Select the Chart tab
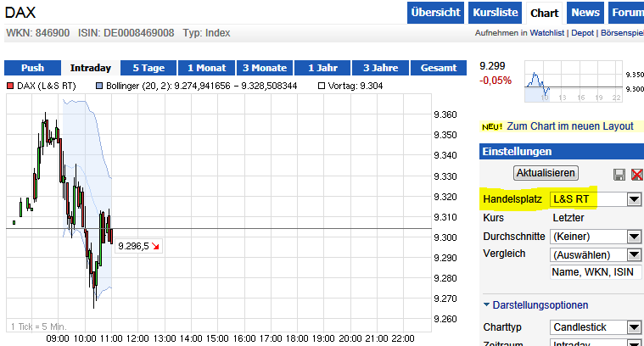The image size is (644, 346). [x=544, y=13]
